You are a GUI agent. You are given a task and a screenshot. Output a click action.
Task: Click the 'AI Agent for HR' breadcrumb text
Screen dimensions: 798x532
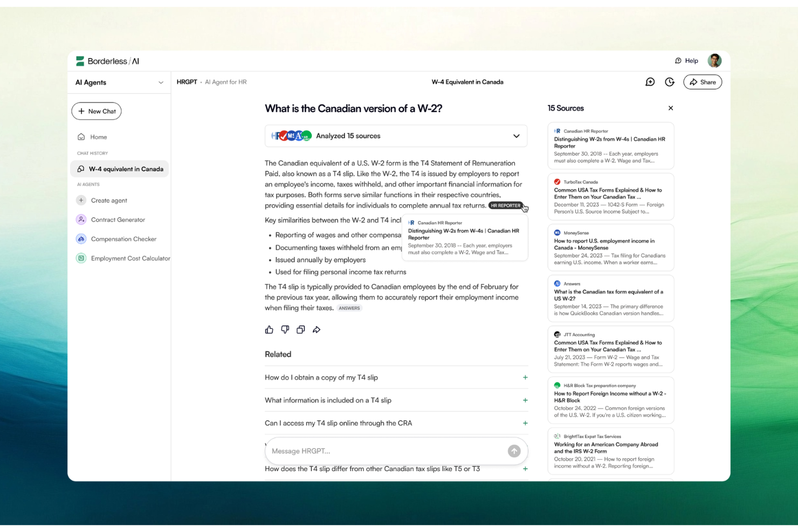(x=226, y=82)
